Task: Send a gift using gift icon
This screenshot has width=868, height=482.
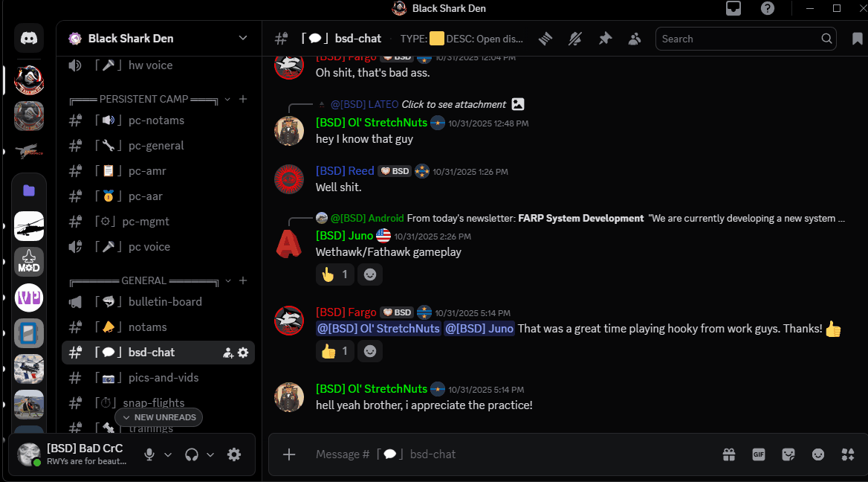Action: (728, 454)
